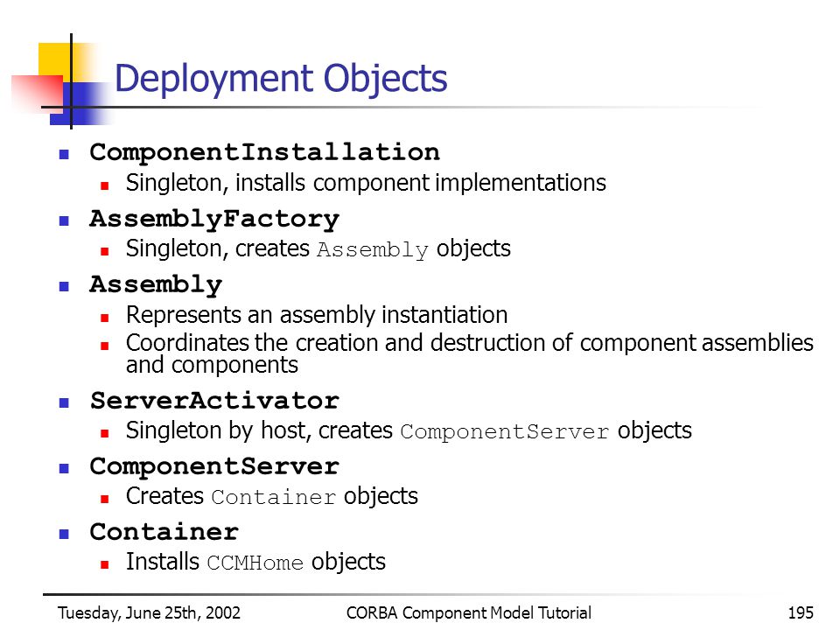Click the red square in slide logo

(38, 91)
